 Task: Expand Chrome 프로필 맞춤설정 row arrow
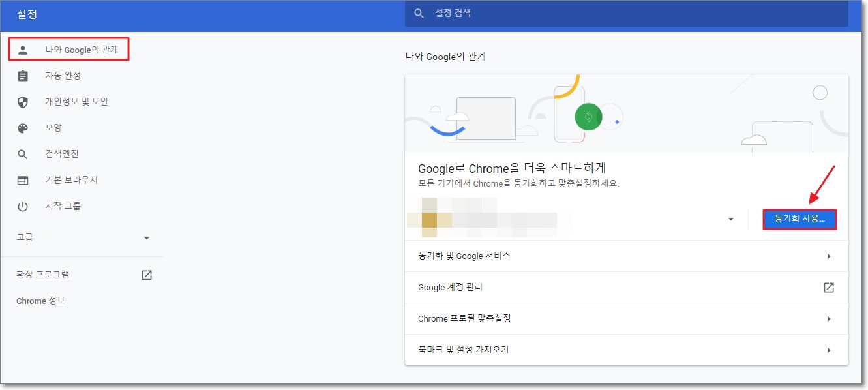(x=829, y=319)
